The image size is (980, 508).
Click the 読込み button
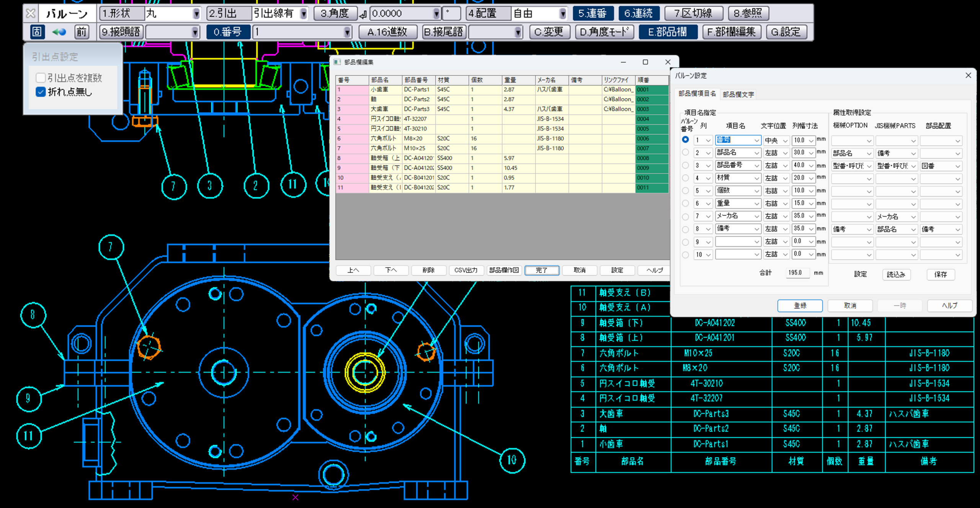896,274
